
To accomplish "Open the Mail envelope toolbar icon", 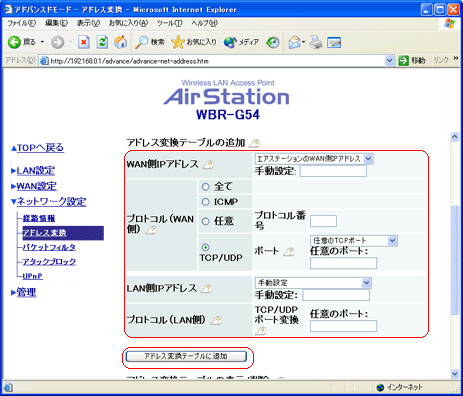I will tap(296, 42).
